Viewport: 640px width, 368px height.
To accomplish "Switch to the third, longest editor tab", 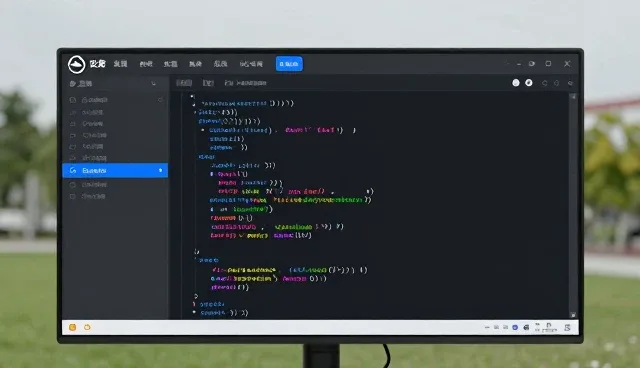I will coord(246,83).
